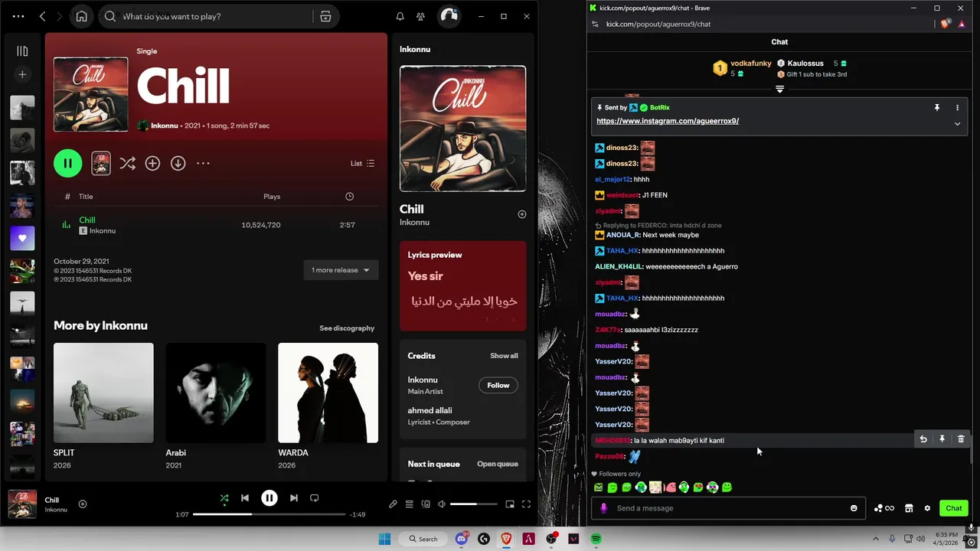Reply to MEHDIIB13's message

pos(923,439)
